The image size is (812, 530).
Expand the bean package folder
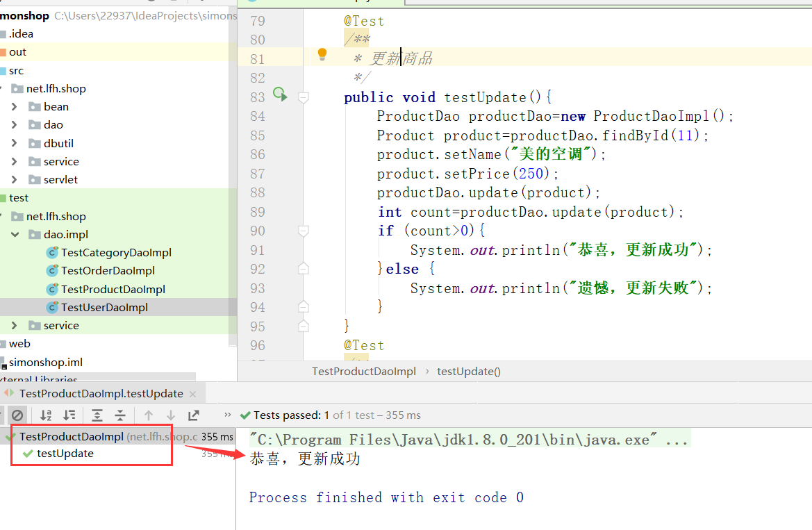coord(14,107)
